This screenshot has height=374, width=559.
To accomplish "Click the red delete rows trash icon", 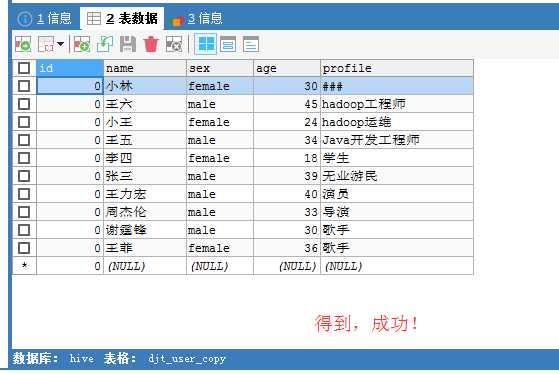I will (151, 45).
